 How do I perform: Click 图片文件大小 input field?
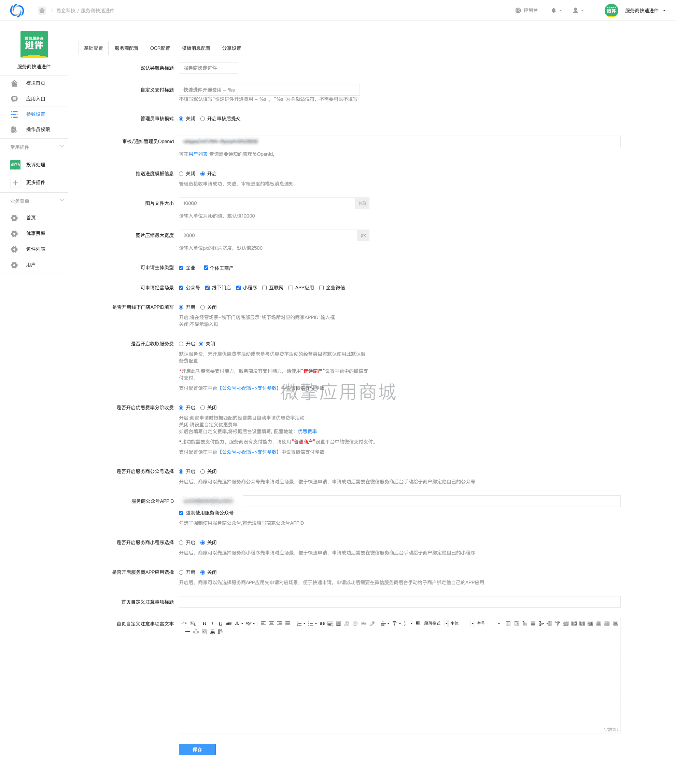[x=267, y=204]
